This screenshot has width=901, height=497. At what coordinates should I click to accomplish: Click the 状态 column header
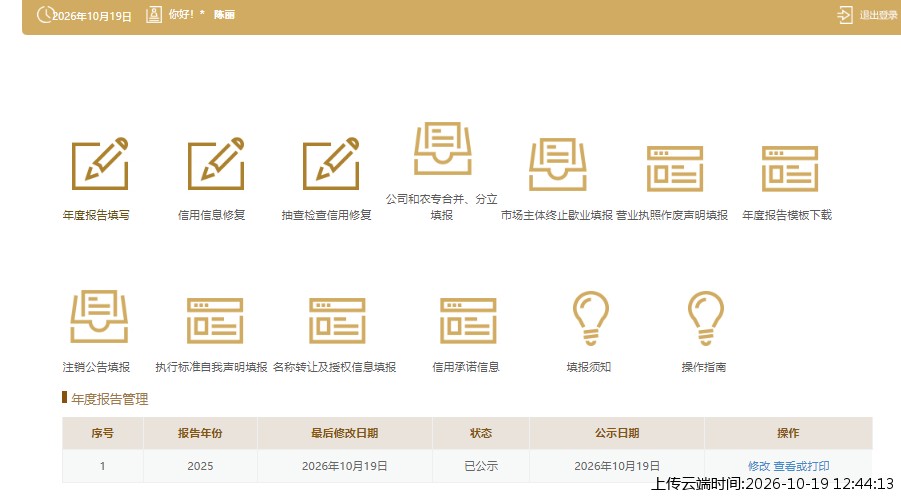[481, 433]
